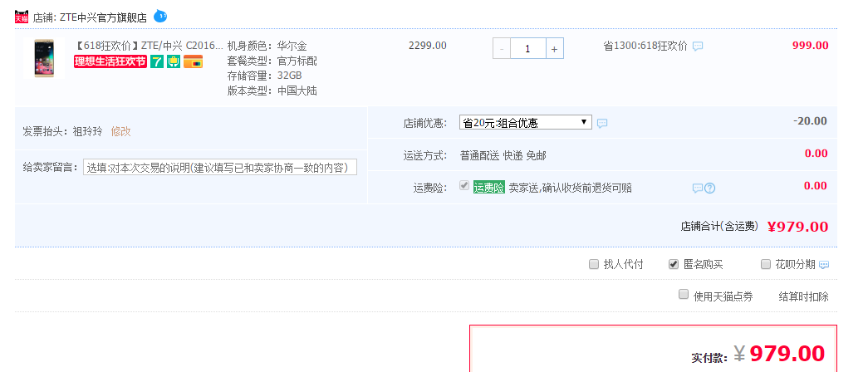Click the 版本类型: 中国大陆 attribute text
This screenshot has height=372, width=868.
click(x=272, y=91)
